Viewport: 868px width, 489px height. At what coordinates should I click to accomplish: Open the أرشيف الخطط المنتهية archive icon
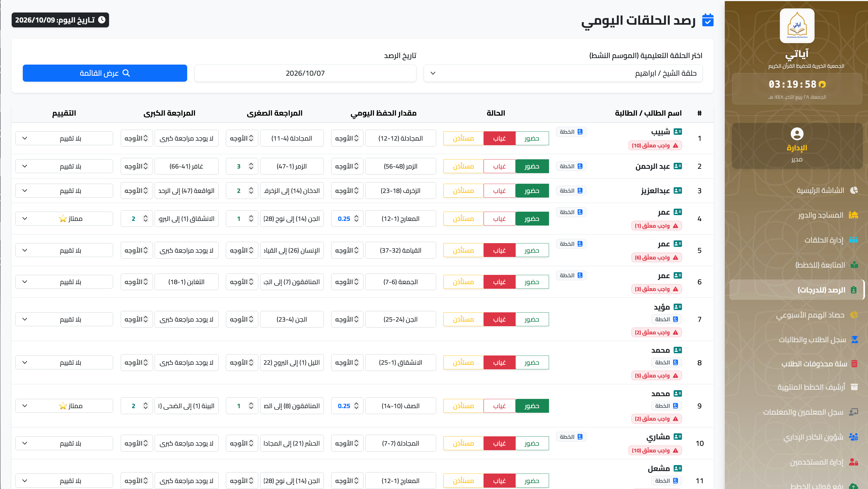(854, 387)
